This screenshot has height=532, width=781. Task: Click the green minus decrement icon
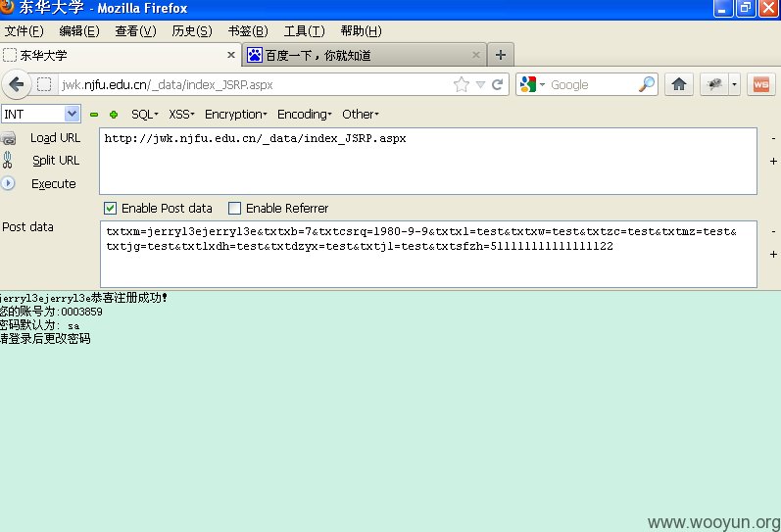94,115
